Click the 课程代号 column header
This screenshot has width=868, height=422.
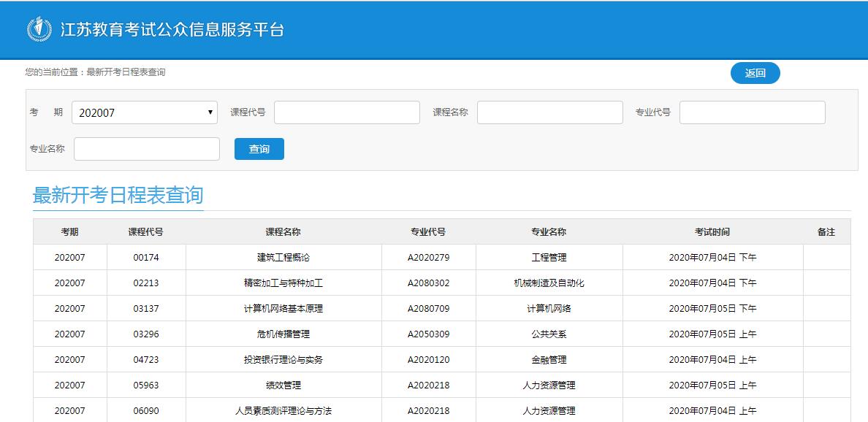[x=146, y=232]
